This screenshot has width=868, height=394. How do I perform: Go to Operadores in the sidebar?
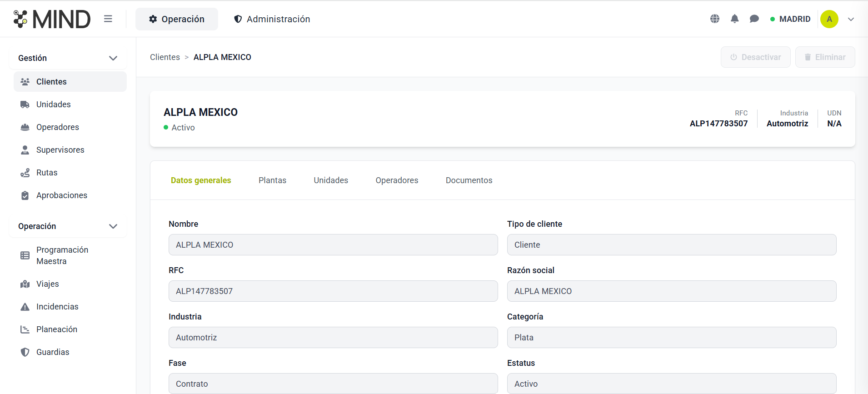[70, 127]
